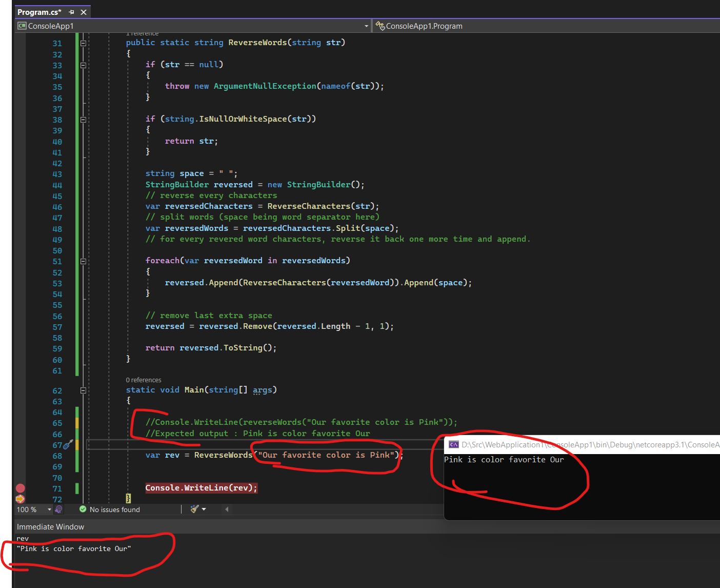The width and height of the screenshot is (720, 588).
Task: Click 'ArgumentNullException' on line 35
Action: pyautogui.click(x=265, y=86)
